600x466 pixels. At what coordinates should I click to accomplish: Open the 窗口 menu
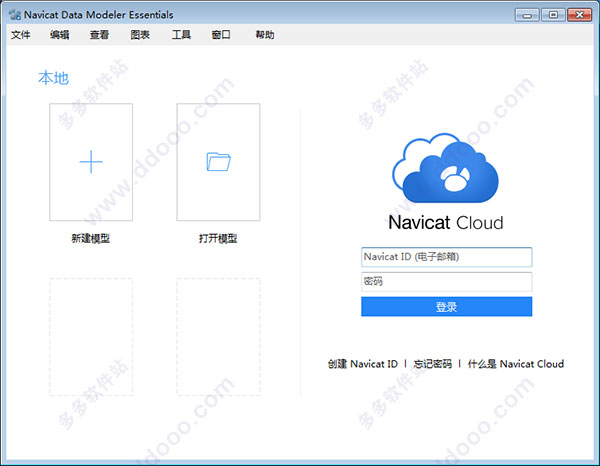pos(221,35)
